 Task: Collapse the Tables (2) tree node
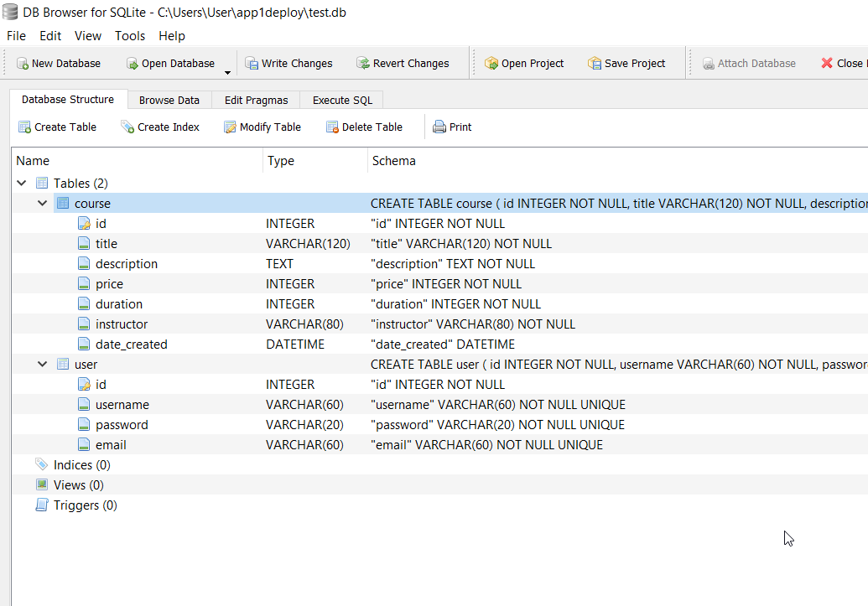pyautogui.click(x=21, y=184)
